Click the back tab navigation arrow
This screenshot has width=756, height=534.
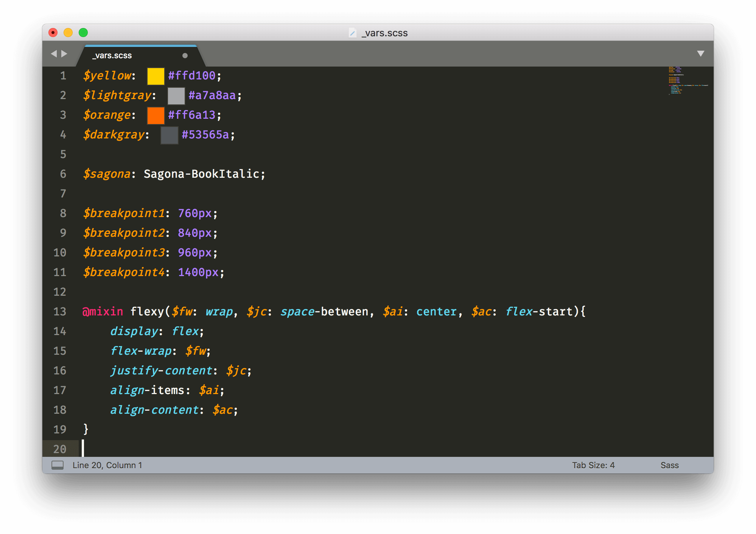tap(54, 54)
